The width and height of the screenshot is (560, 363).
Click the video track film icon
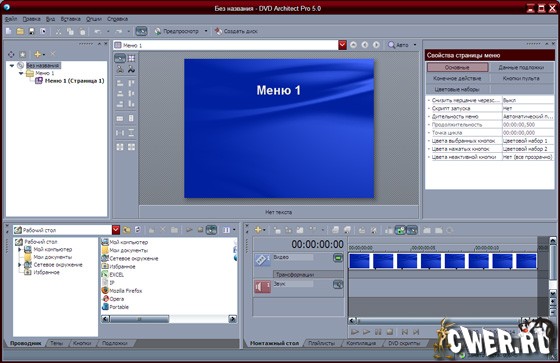click(262, 260)
